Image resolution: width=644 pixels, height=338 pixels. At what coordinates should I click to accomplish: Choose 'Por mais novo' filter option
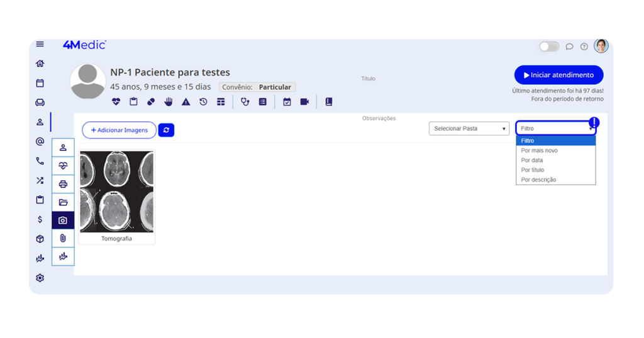point(539,151)
